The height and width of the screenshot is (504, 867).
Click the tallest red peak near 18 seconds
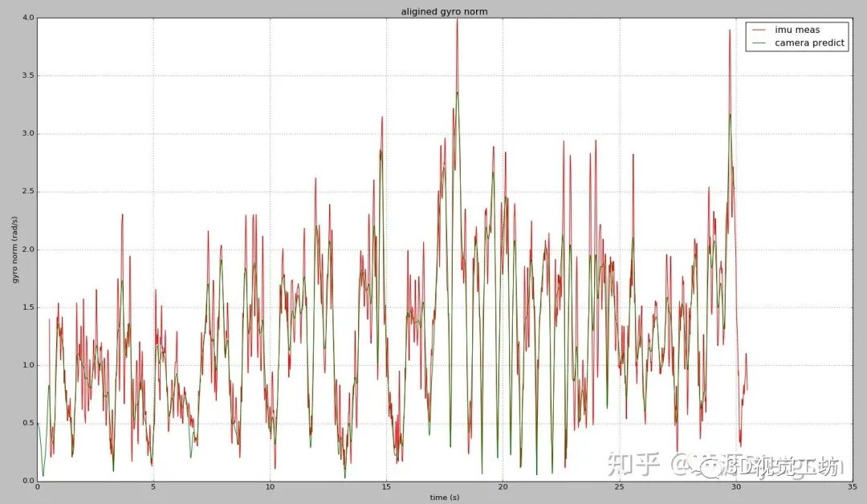[x=458, y=21]
